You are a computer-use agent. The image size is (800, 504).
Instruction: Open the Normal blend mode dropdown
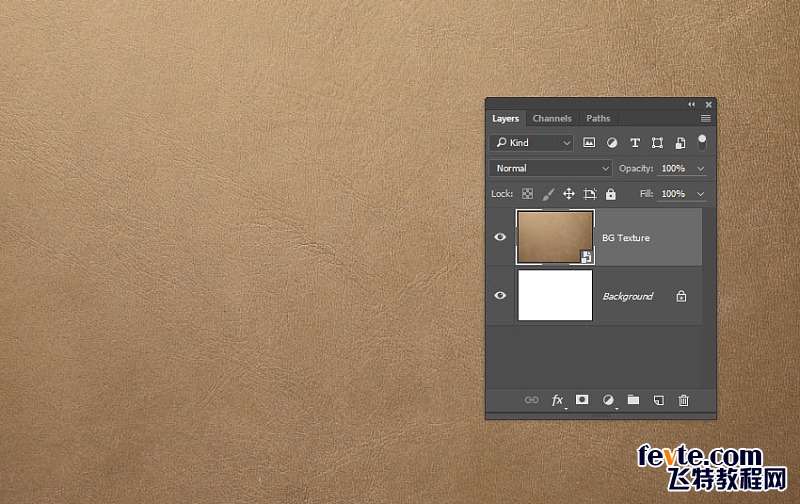pos(551,168)
